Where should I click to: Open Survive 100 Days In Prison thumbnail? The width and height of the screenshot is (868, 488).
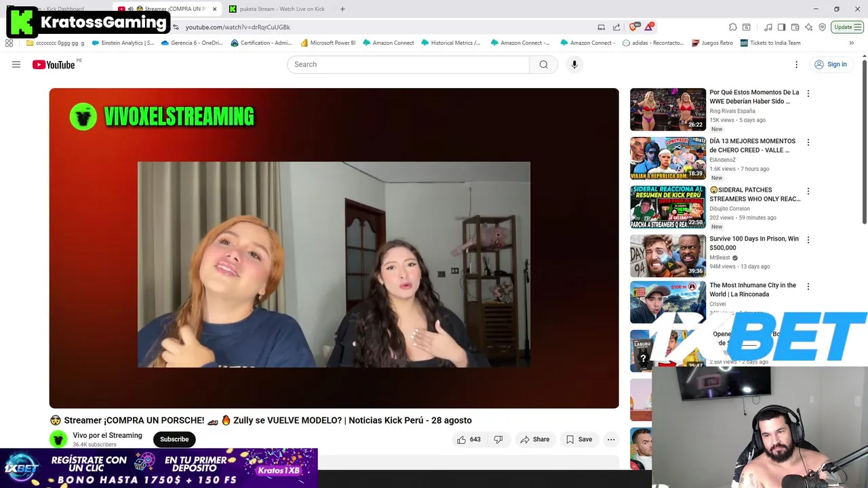point(668,256)
